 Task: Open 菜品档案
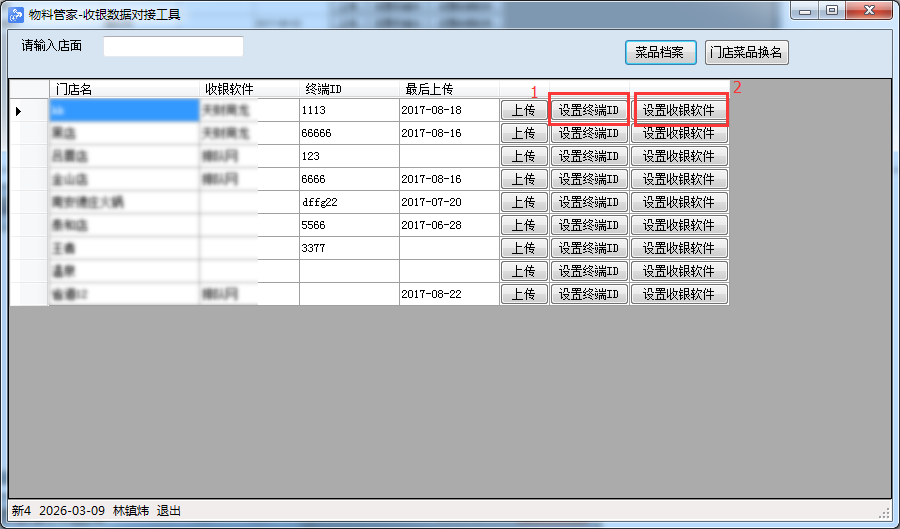tap(659, 52)
